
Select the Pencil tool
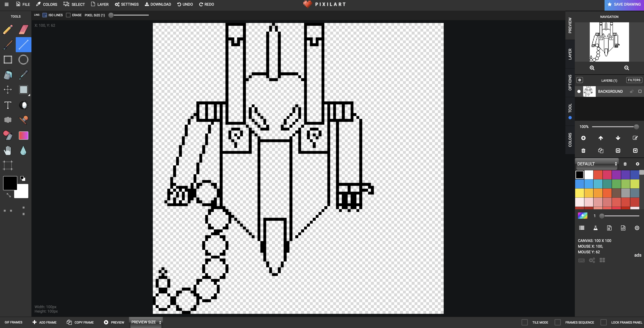click(x=8, y=30)
